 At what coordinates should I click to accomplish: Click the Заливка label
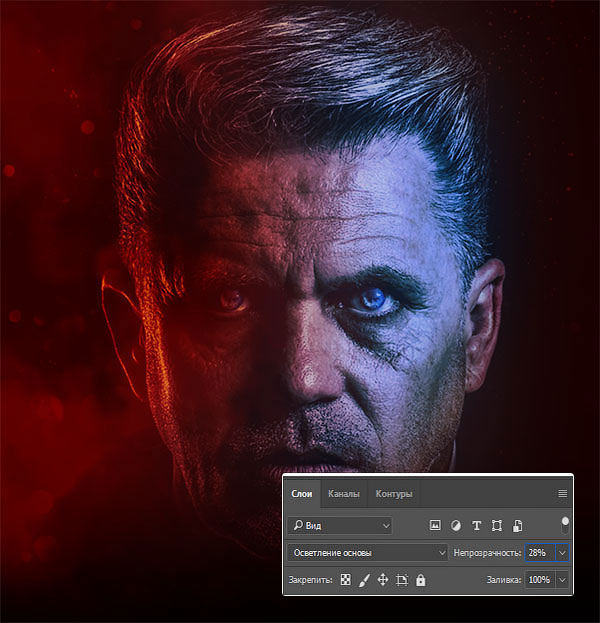point(504,580)
